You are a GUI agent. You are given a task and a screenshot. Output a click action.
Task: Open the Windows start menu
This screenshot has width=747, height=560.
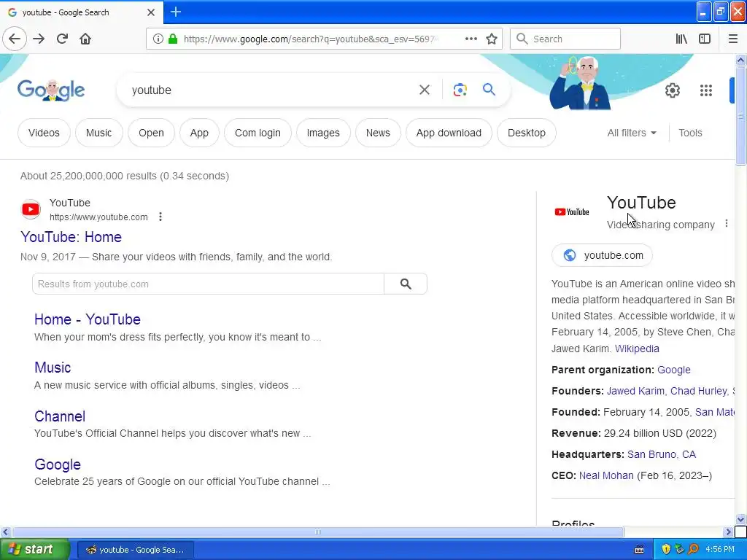34,549
